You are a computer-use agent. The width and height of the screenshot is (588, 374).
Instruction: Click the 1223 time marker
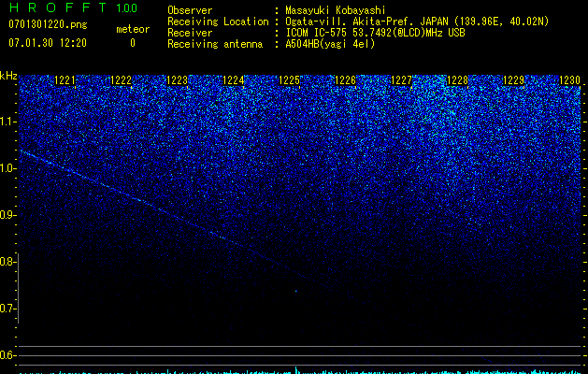(177, 80)
